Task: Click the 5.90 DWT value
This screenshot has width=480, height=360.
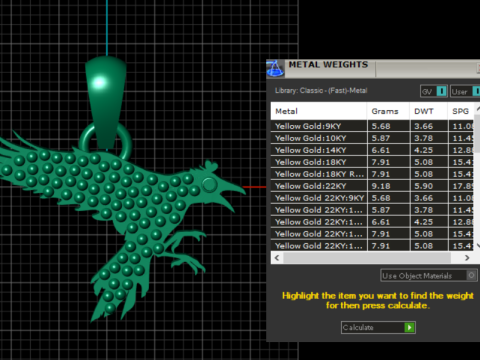Action: (x=423, y=186)
